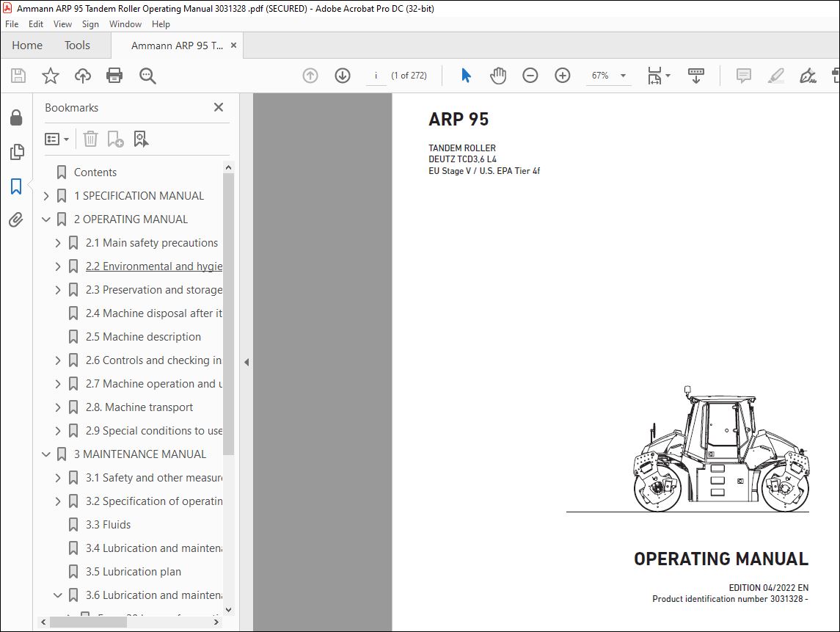Collapse 3 MAINTENANCE MANUAL bookmark

pos(46,454)
